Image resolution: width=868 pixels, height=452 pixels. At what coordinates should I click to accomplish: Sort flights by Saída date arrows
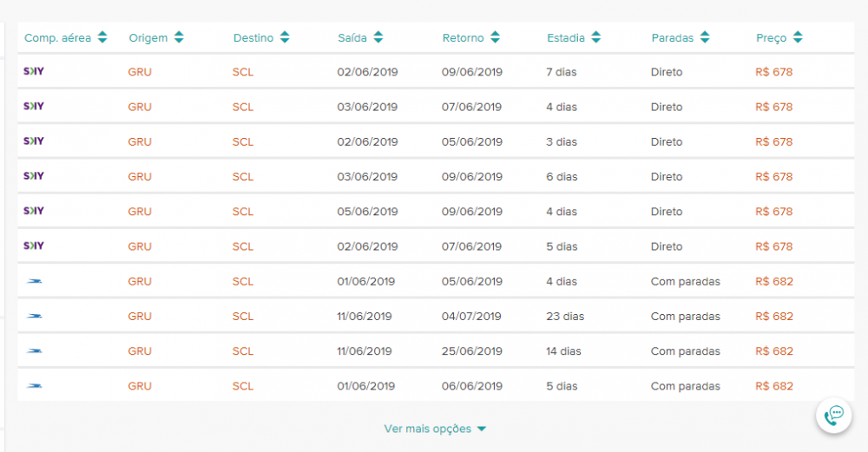click(x=378, y=37)
